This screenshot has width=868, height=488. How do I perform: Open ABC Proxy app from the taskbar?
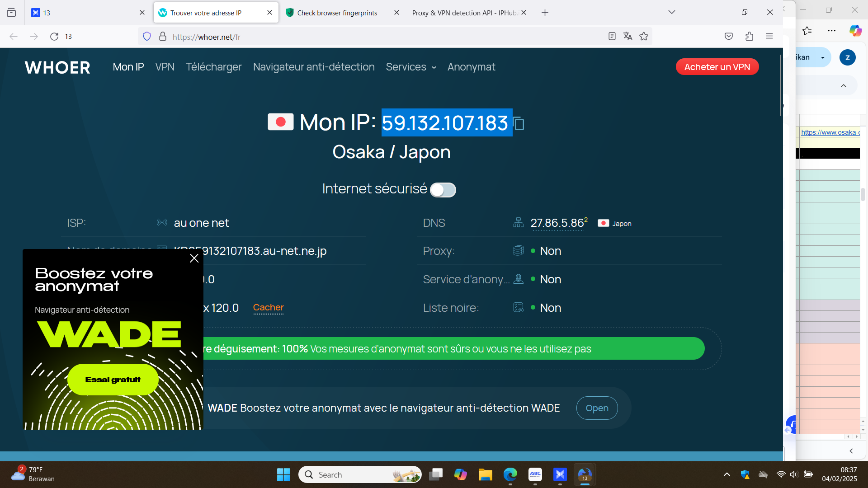(x=535, y=475)
